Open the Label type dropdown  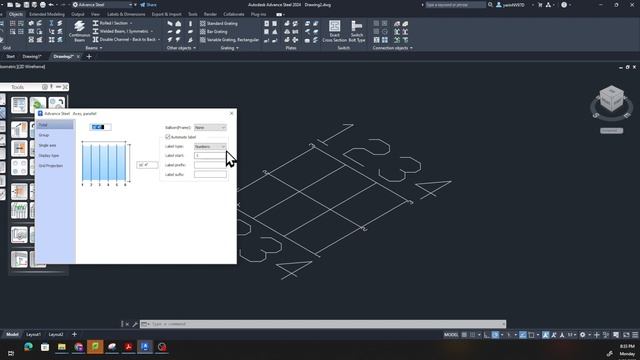click(210, 146)
